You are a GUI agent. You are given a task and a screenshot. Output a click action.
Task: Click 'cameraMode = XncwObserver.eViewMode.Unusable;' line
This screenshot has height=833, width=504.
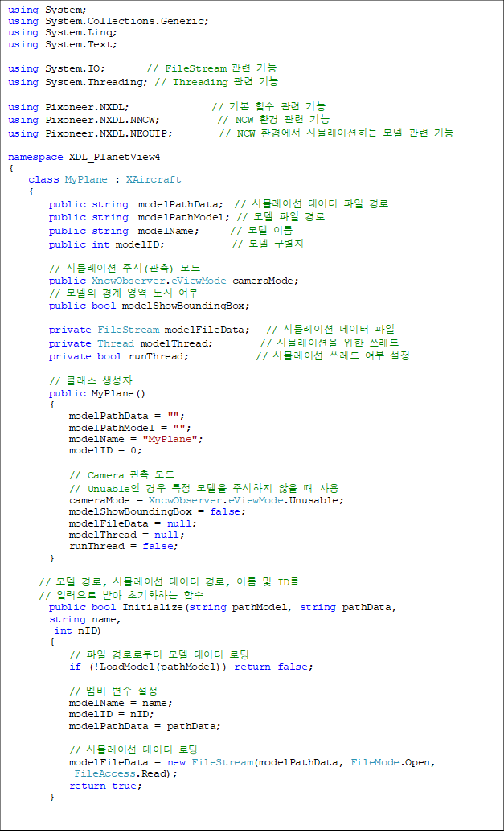point(207,500)
